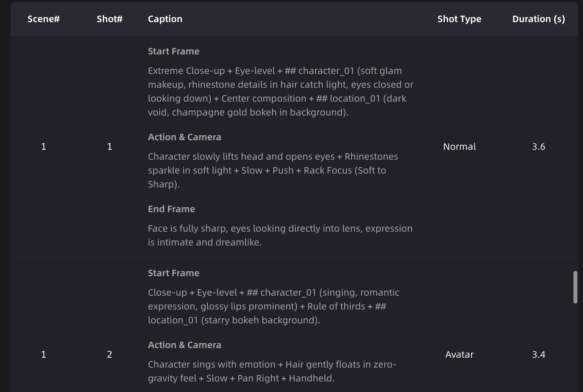
Task: Select the Caption column header
Action: pyautogui.click(x=165, y=19)
